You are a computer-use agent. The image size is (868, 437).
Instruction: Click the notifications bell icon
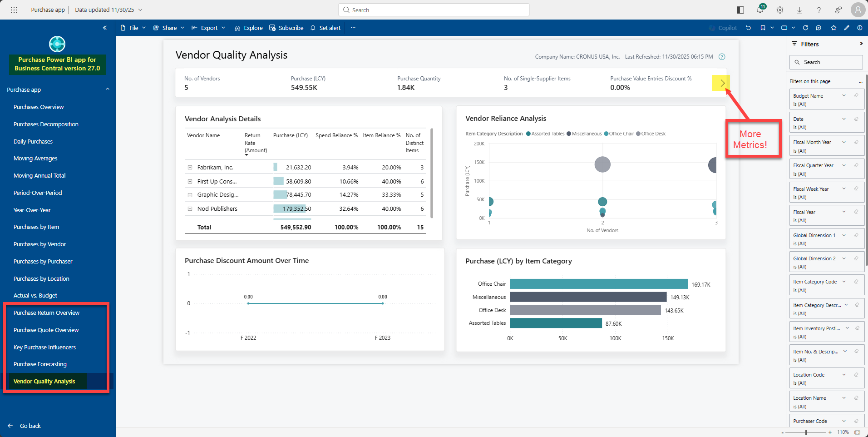(760, 10)
